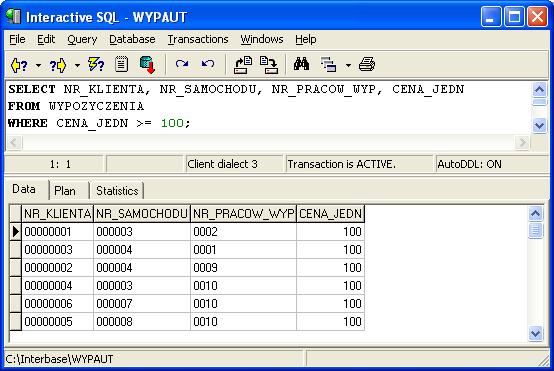The width and height of the screenshot is (554, 371).
Task: Click the Fetch All database icon with red arrow
Action: tap(147, 65)
